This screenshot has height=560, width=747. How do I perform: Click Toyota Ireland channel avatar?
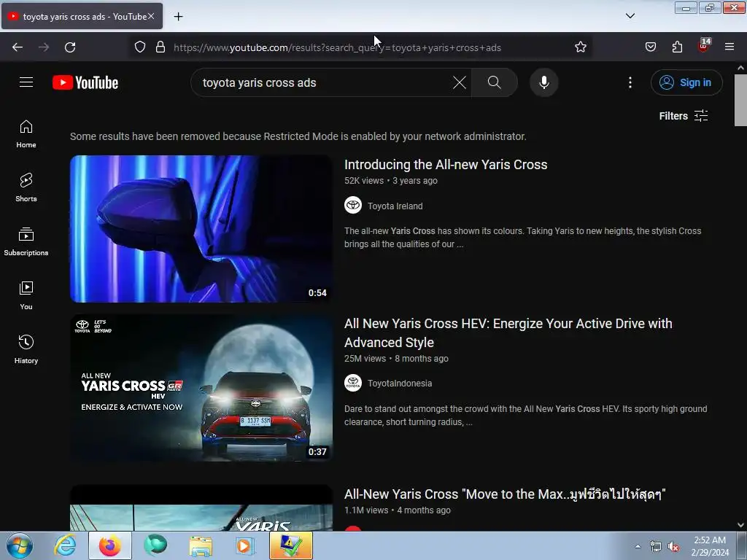pos(353,205)
